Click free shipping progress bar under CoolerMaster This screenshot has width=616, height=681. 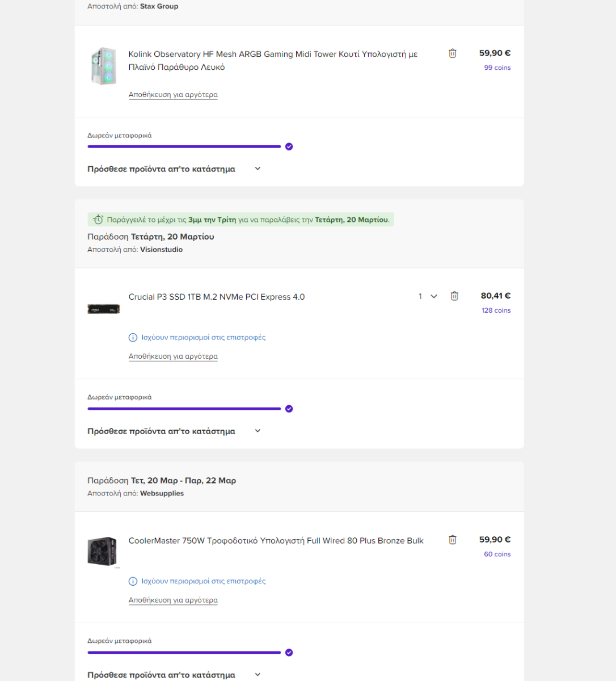(184, 653)
